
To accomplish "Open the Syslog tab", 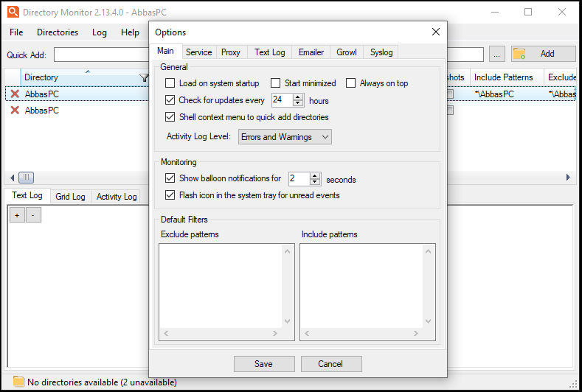I will click(381, 52).
